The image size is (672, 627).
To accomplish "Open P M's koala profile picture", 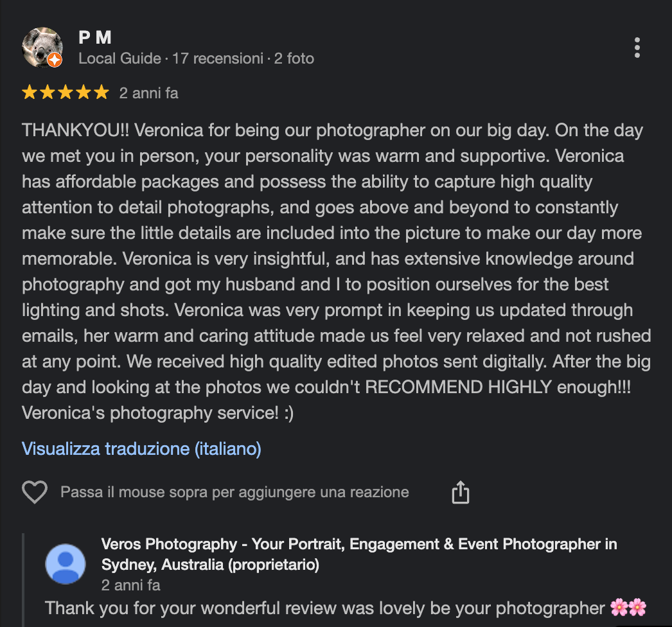I will [x=41, y=46].
